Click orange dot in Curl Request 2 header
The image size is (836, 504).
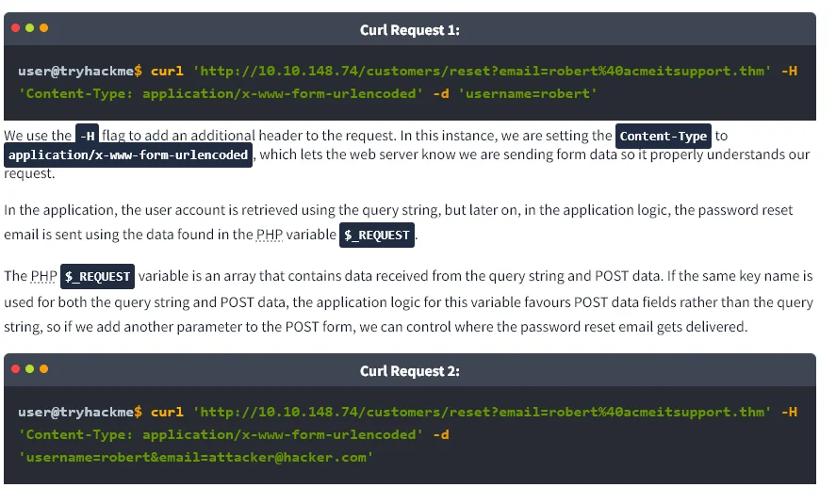click(x=43, y=368)
